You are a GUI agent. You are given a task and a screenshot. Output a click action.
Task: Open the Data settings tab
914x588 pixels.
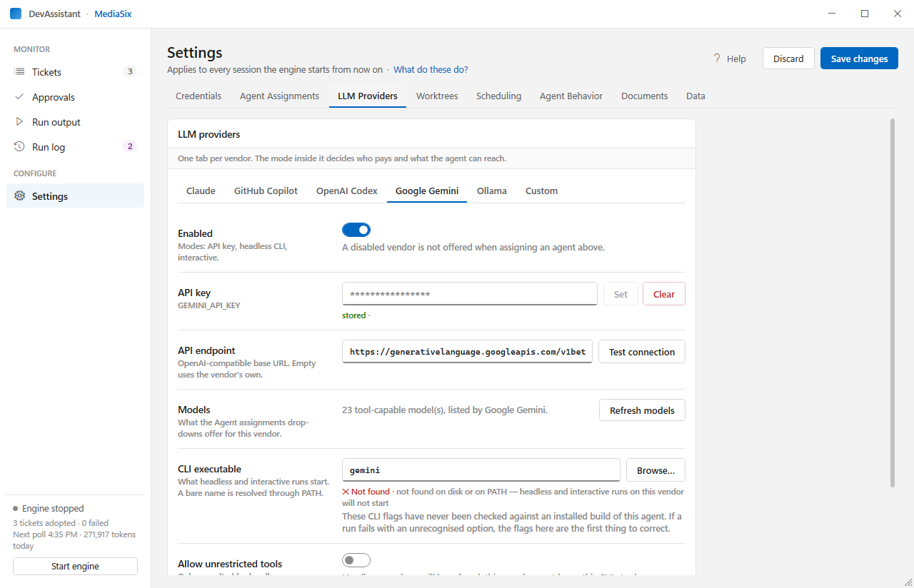(x=695, y=96)
